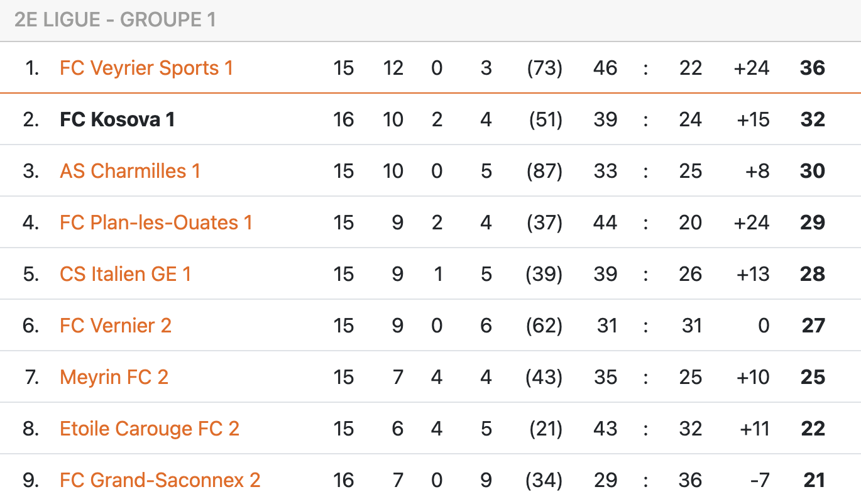Click FC Kosova 1 points total 32
Screen dimensions: 861x504
point(812,119)
